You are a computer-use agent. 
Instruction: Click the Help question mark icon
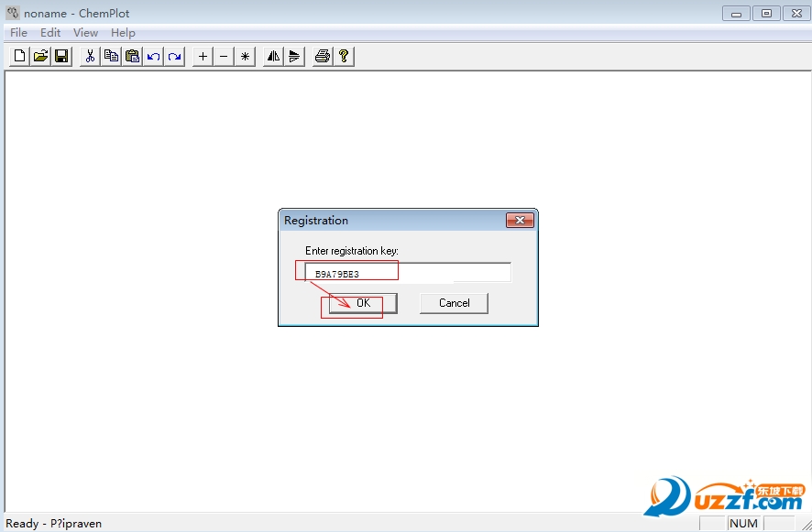(343, 56)
